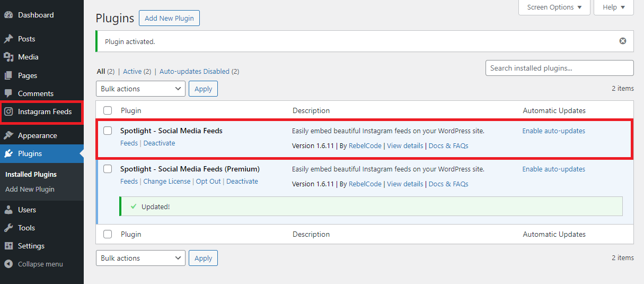Open the Pages menu item
Image resolution: width=644 pixels, height=284 pixels.
point(28,75)
